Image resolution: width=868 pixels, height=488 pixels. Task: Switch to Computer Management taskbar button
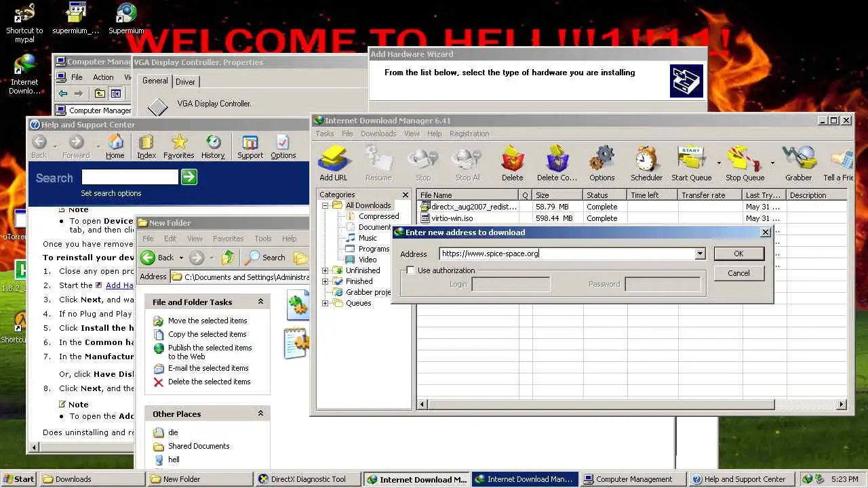click(633, 479)
